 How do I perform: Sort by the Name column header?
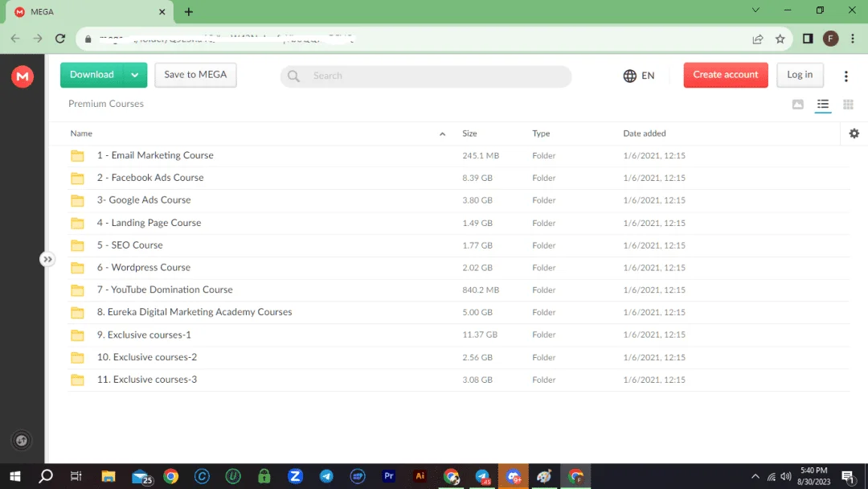(81, 134)
